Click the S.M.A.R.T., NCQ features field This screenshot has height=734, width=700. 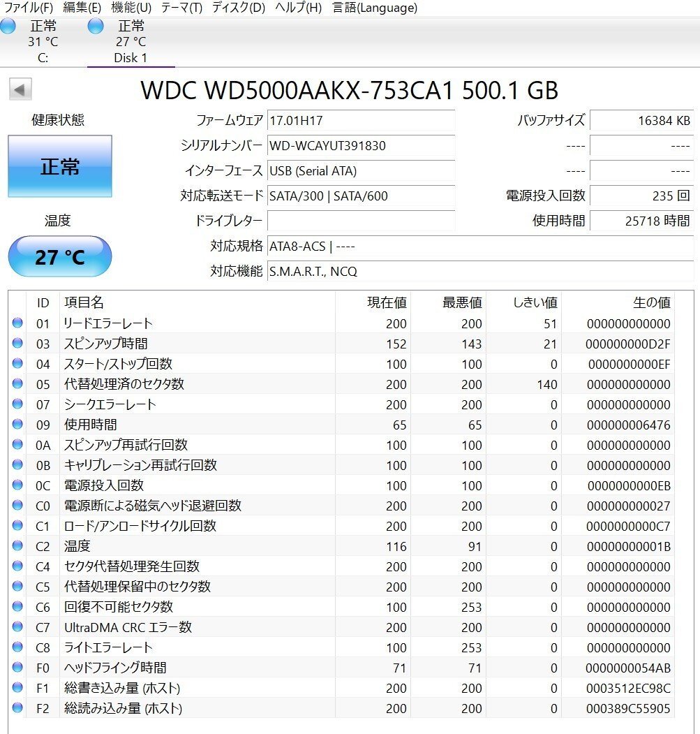pyautogui.click(x=480, y=271)
